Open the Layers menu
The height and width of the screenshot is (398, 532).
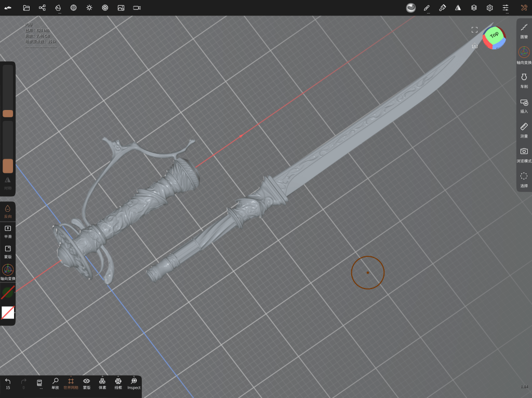click(x=474, y=8)
